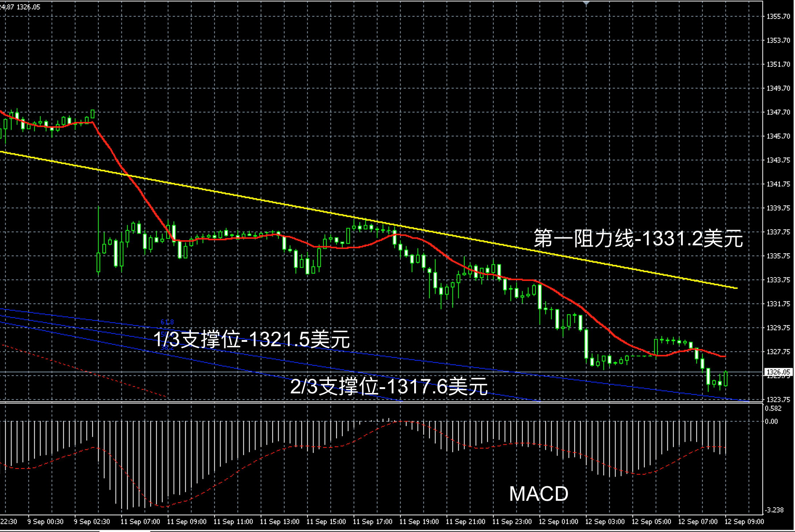Screen dimensions: 795x532
Task: Click the chart shift triangle marker at top
Action: tap(586, 3)
